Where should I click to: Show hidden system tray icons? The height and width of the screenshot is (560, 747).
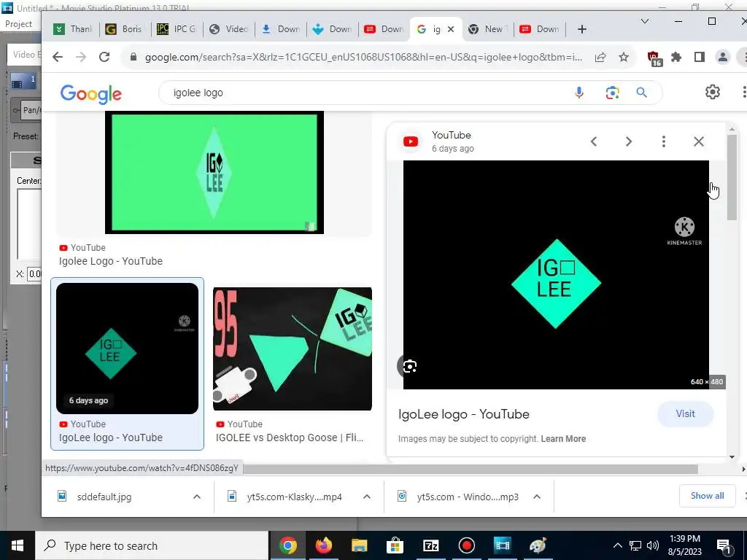(617, 545)
